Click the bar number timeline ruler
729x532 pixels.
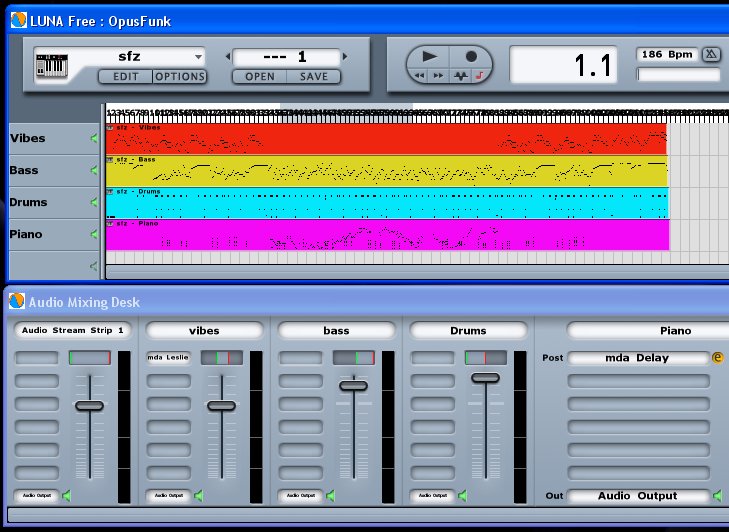pos(417,113)
